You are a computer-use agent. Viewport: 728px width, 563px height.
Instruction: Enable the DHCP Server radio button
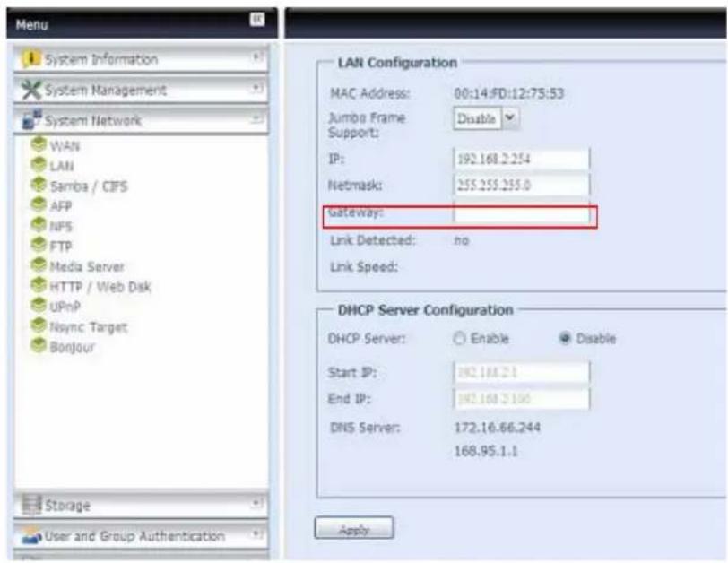pos(459,339)
